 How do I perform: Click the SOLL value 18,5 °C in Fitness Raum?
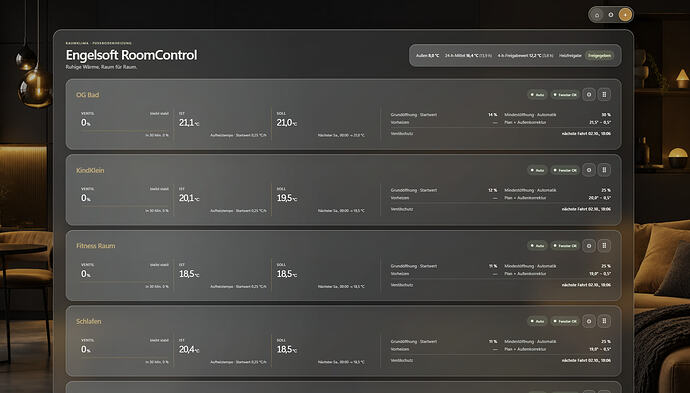coord(287,274)
